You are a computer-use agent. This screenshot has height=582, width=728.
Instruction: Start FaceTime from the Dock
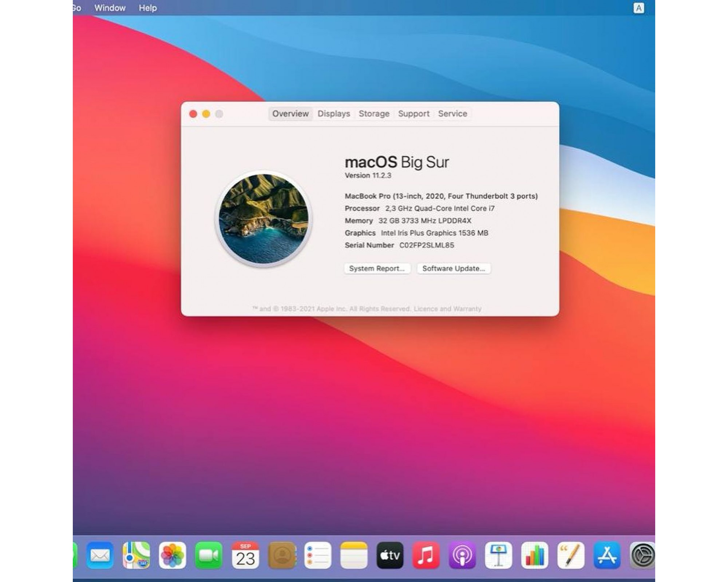[209, 555]
